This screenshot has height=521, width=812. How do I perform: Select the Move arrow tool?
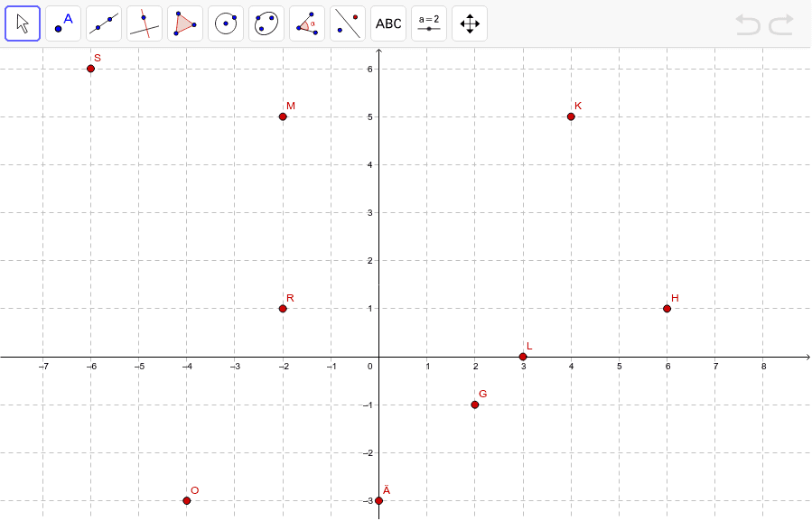[x=23, y=23]
